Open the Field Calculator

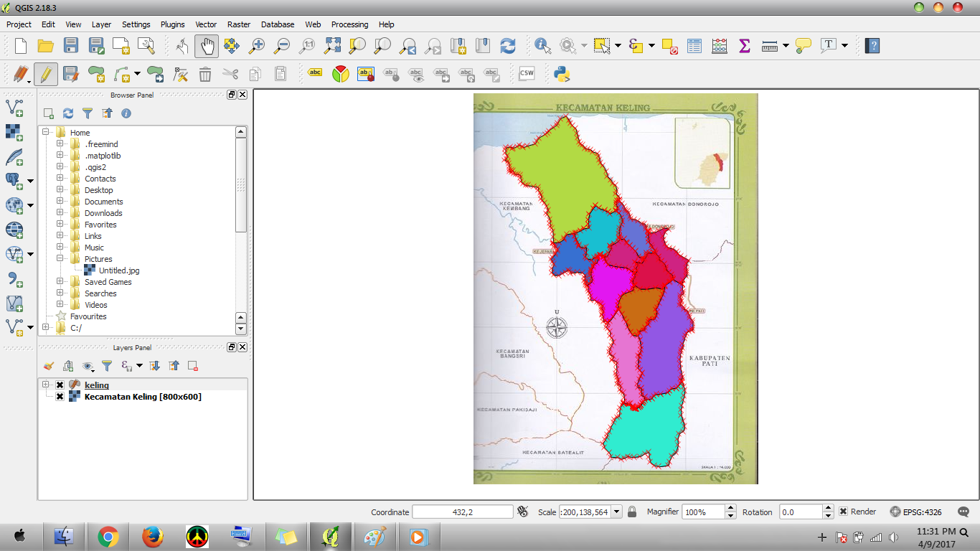pyautogui.click(x=719, y=45)
